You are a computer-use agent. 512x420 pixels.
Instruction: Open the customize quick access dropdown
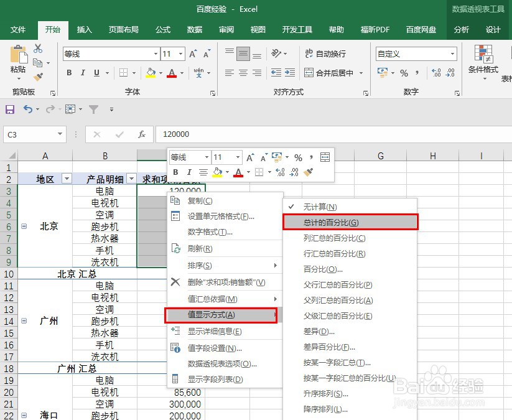112,110
